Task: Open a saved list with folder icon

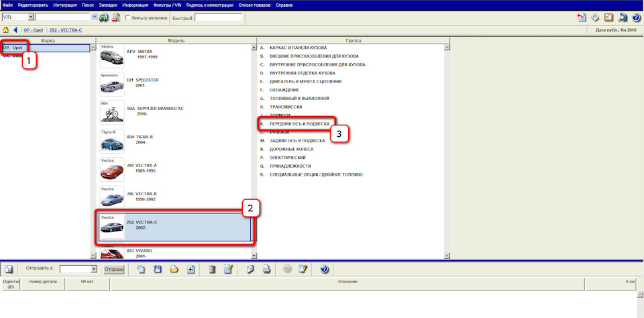Action: [x=174, y=270]
